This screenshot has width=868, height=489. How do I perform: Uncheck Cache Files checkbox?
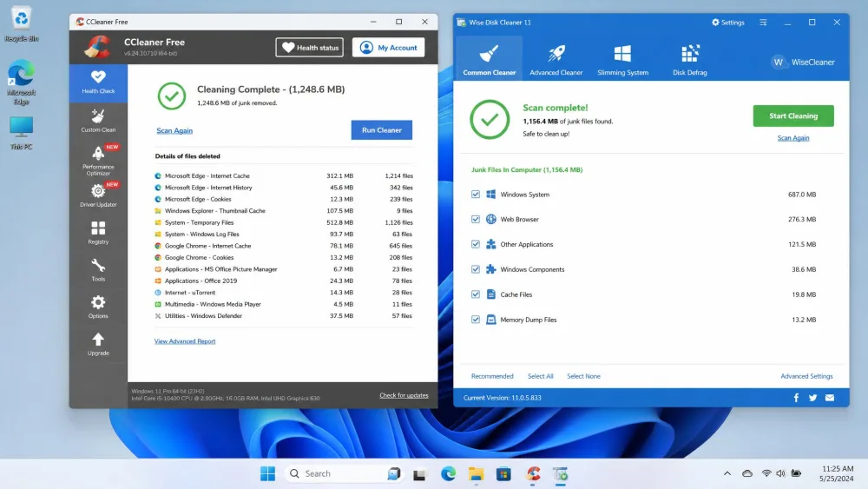(x=476, y=294)
